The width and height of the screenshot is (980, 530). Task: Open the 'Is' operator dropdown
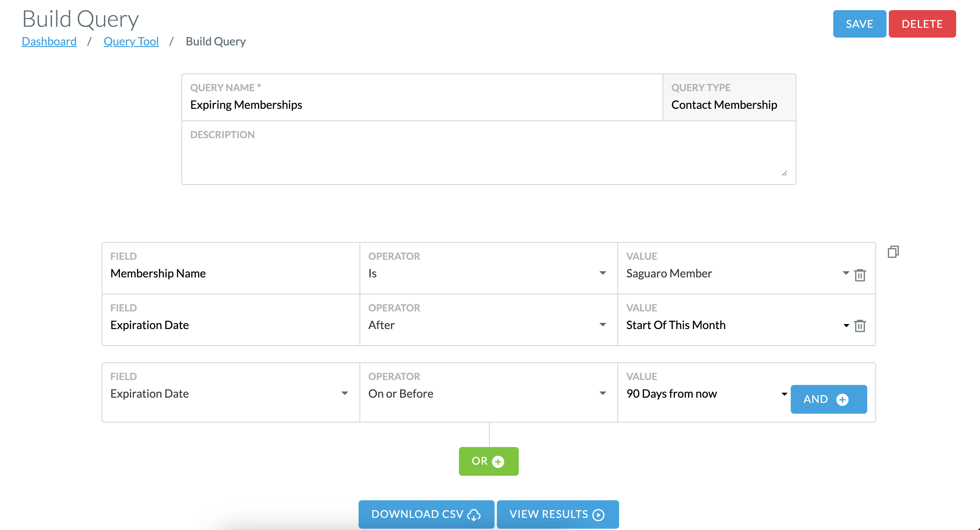coord(602,273)
